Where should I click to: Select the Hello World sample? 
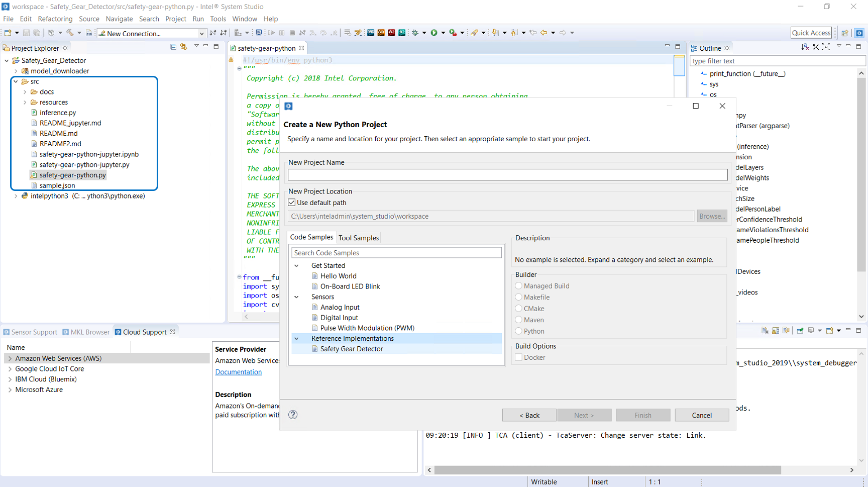(x=338, y=276)
